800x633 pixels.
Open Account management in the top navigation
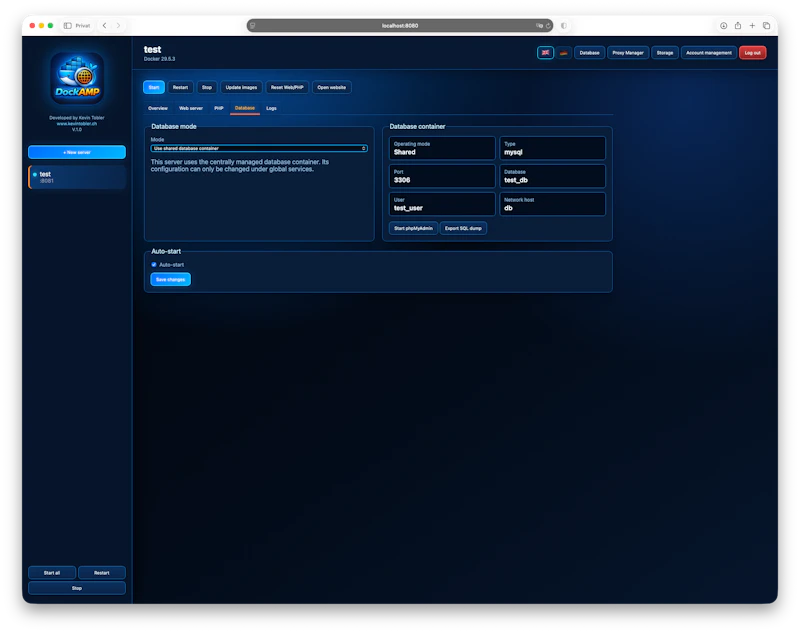(709, 53)
